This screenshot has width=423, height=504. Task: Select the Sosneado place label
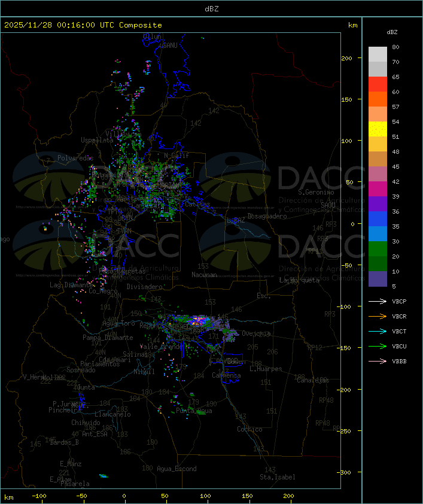[x=81, y=370]
